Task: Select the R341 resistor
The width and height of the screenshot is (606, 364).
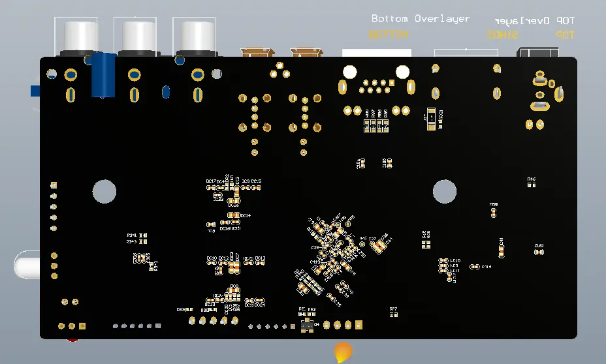Action: tap(143, 235)
